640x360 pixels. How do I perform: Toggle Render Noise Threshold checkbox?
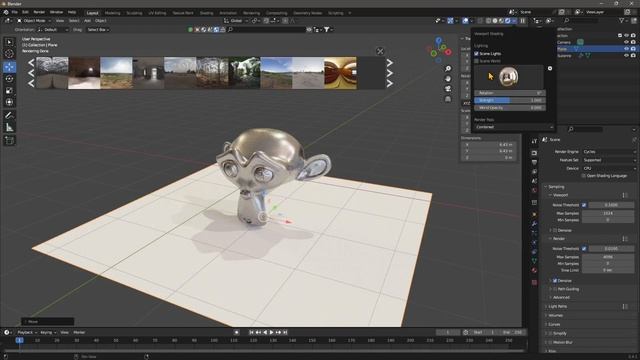(x=584, y=249)
